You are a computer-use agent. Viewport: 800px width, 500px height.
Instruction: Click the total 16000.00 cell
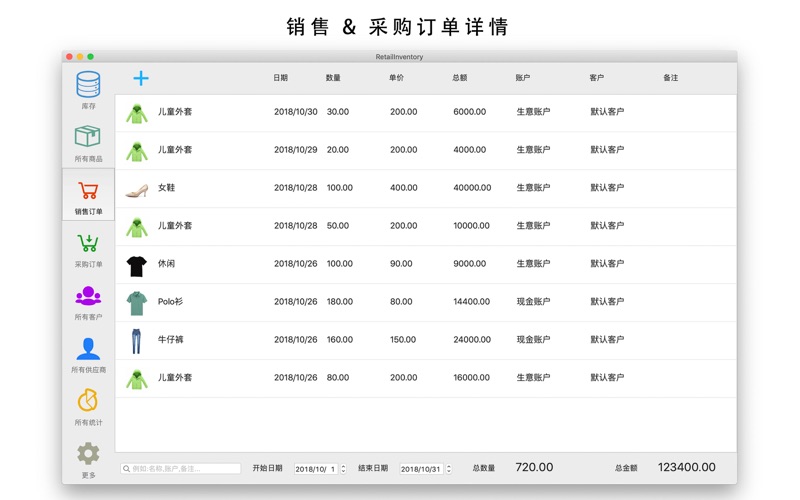(471, 378)
